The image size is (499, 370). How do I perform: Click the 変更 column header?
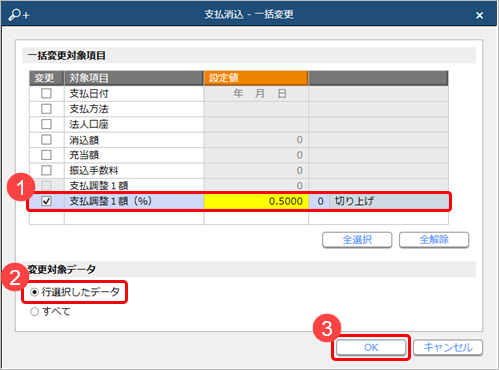[x=46, y=78]
